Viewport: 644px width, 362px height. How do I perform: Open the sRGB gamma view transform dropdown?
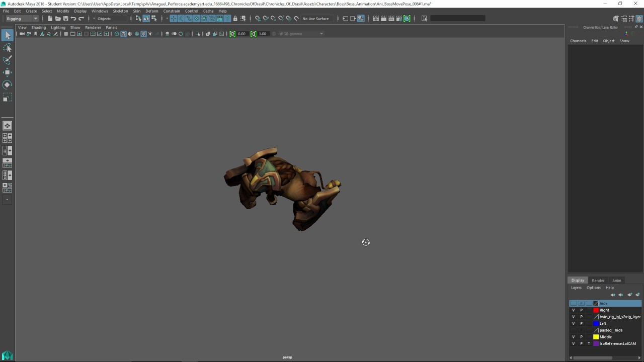301,34
